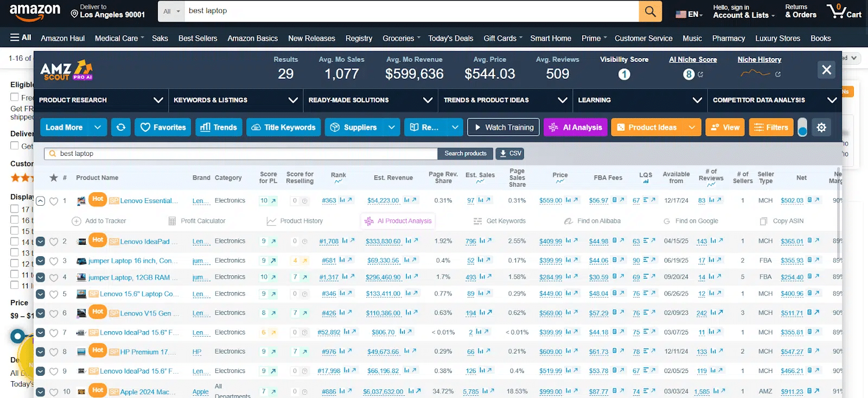Collapse the expanded row 1 details
The image size is (868, 398).
click(40, 201)
